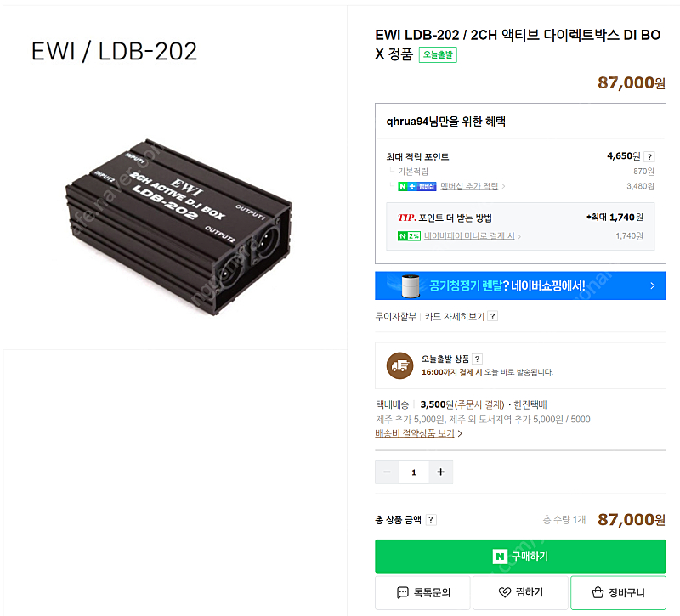The height and width of the screenshot is (616, 680).
Task: Toggle 찜하기 heart wishlist
Action: click(x=519, y=593)
